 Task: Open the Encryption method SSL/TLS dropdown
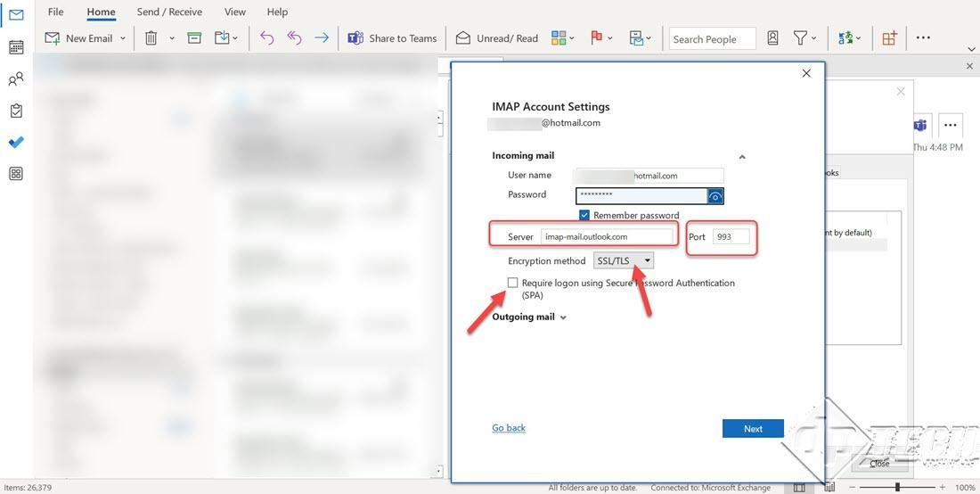pos(624,260)
